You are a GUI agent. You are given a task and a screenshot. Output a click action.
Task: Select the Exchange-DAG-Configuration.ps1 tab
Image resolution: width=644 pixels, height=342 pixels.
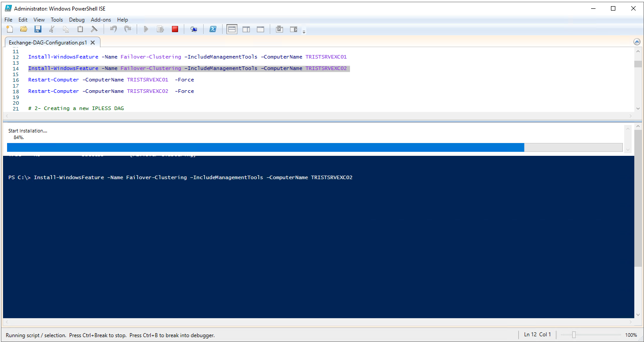tap(48, 43)
